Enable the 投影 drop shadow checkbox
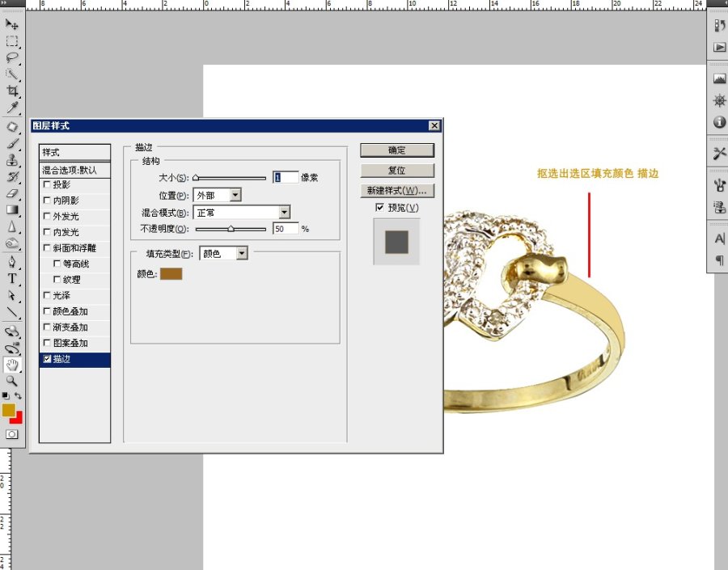 pyautogui.click(x=47, y=185)
